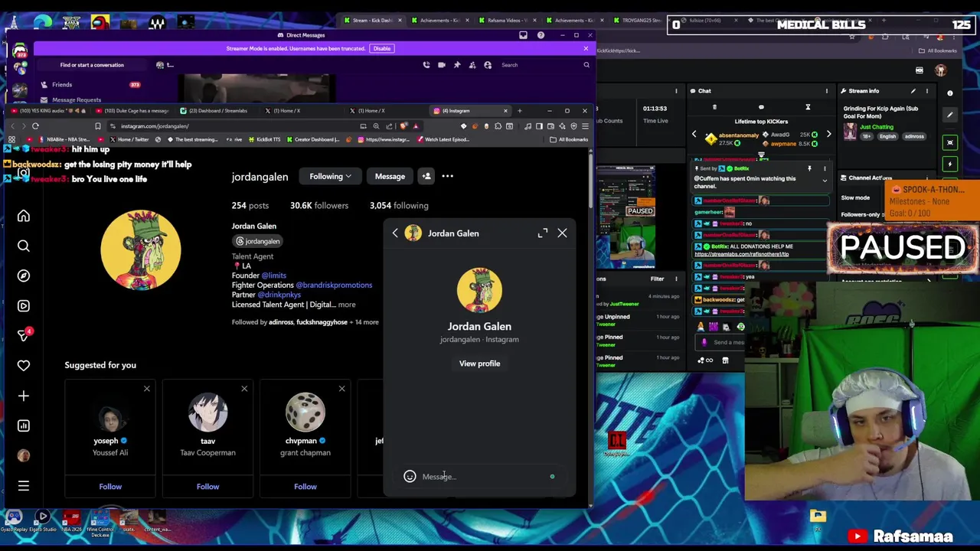The width and height of the screenshot is (980, 551).
Task: Open the profile ellipsis options icon
Action: (448, 177)
